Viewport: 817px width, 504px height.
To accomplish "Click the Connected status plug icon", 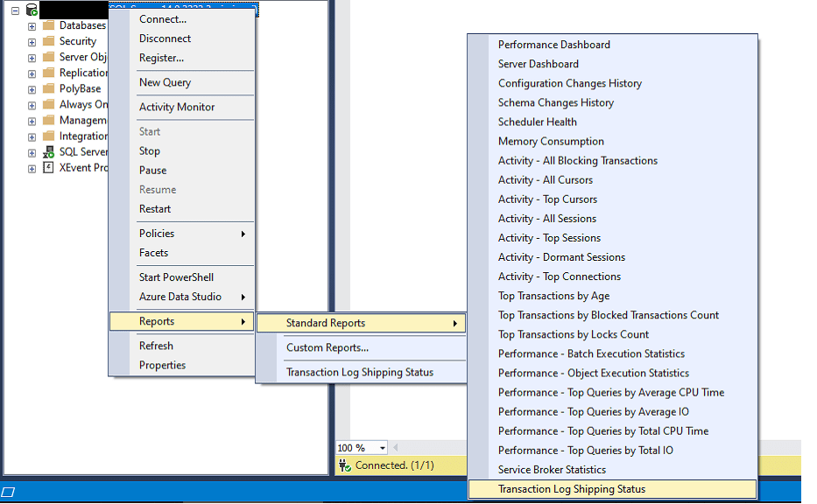I will (343, 465).
